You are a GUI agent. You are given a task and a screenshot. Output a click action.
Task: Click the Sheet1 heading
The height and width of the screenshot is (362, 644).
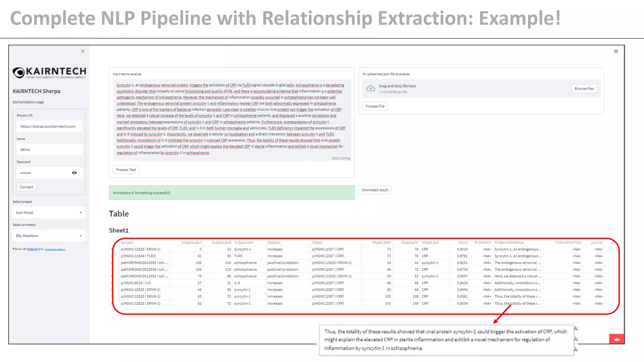click(119, 231)
